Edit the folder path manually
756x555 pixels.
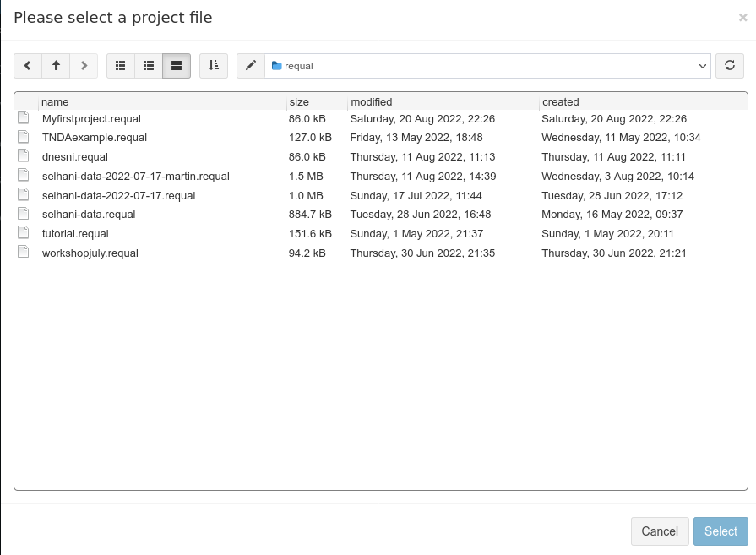pos(251,66)
